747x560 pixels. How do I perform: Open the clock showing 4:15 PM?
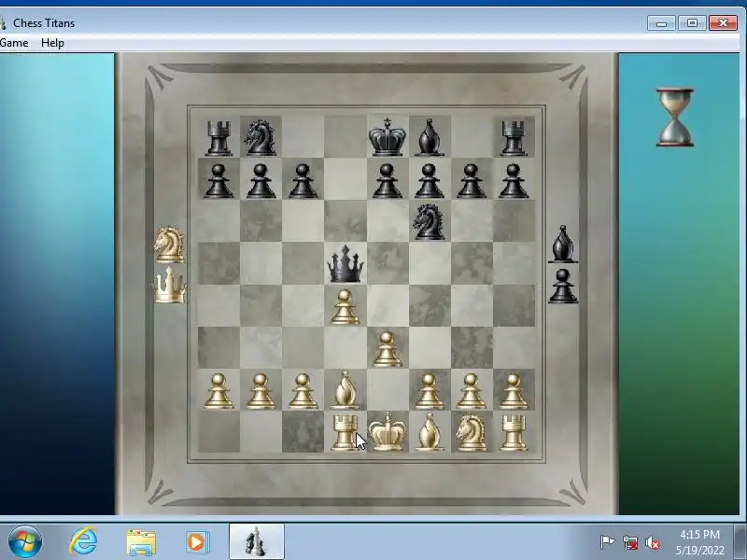click(699, 542)
